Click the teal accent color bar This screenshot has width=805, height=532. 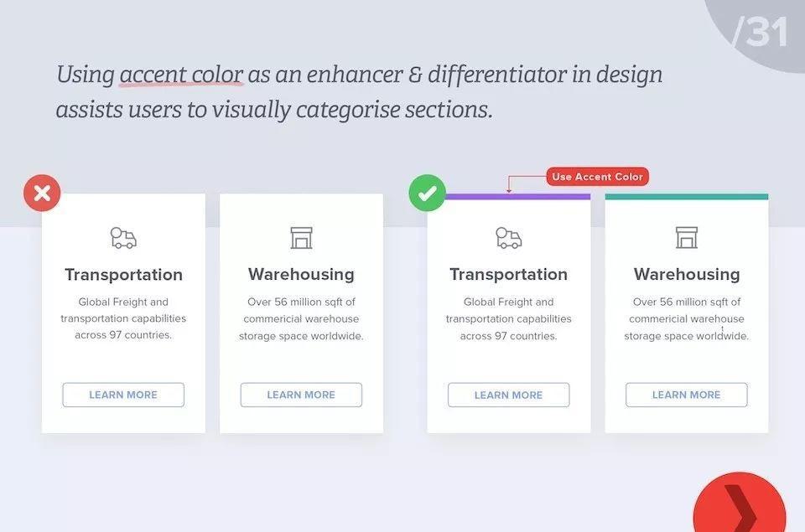click(x=687, y=197)
